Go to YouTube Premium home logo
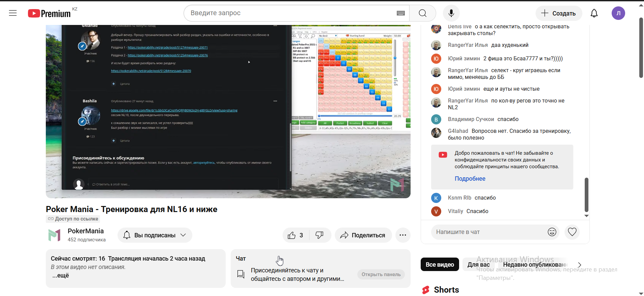644x296 pixels. click(49, 13)
